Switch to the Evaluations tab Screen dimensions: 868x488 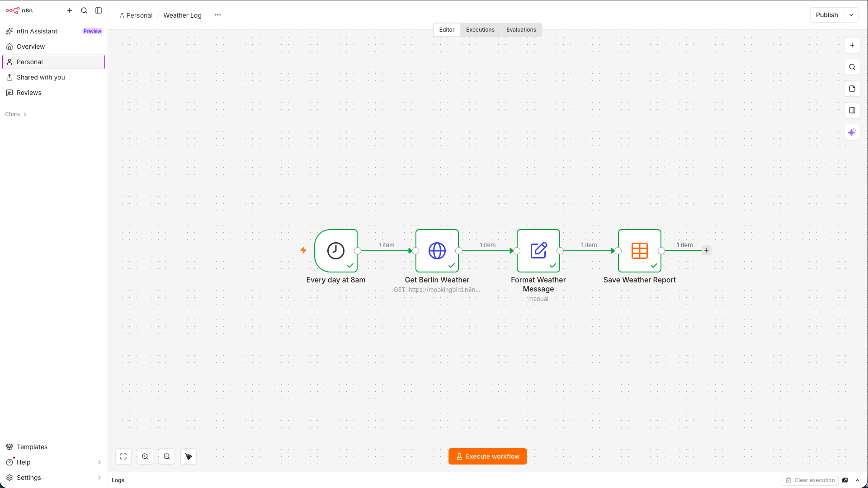tap(521, 30)
